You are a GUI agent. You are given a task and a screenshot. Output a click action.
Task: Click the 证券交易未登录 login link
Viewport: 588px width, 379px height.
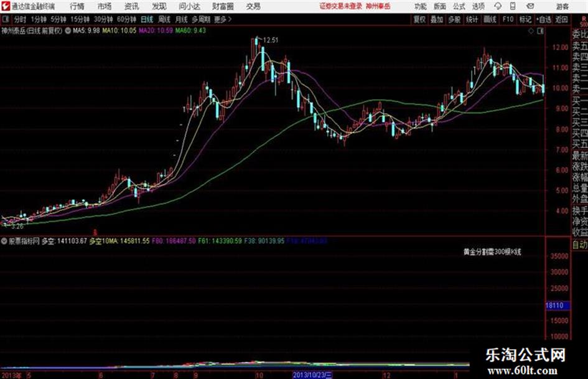pos(340,6)
